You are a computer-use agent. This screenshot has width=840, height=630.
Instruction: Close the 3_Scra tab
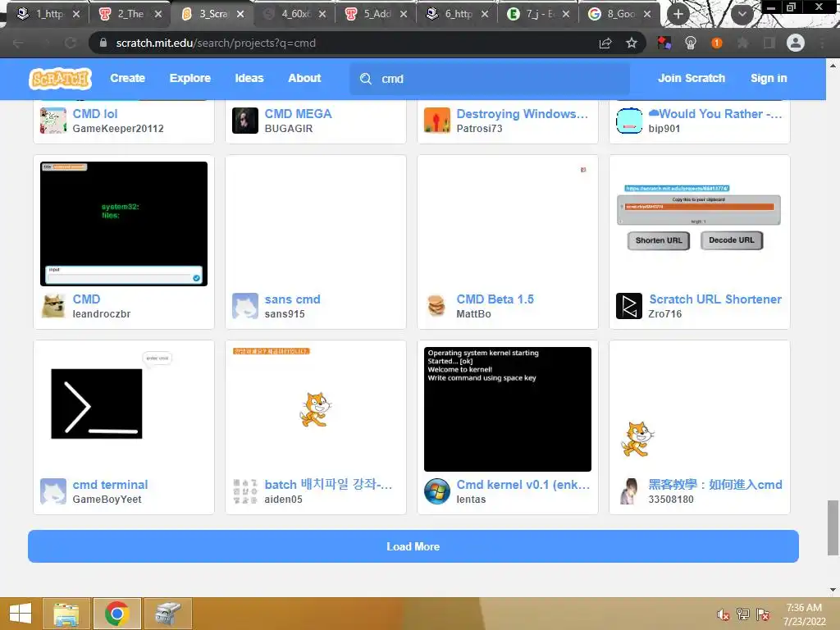click(240, 15)
